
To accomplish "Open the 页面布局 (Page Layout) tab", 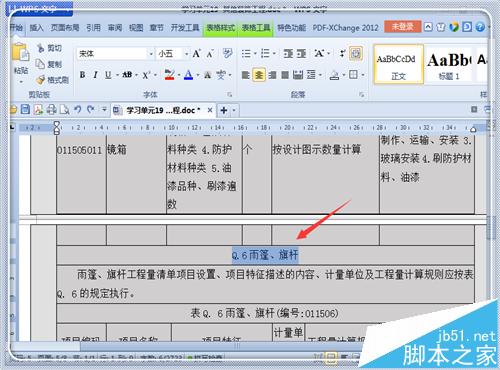I will click(x=65, y=28).
